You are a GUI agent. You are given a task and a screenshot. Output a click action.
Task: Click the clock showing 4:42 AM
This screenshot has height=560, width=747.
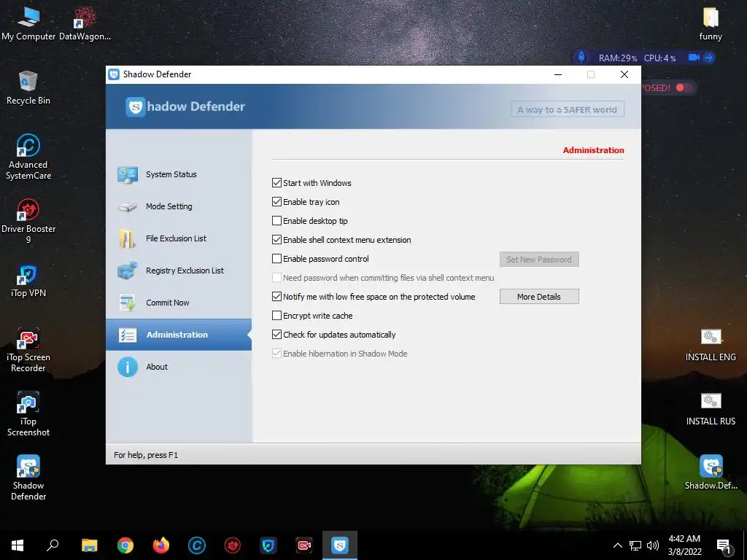click(x=684, y=545)
